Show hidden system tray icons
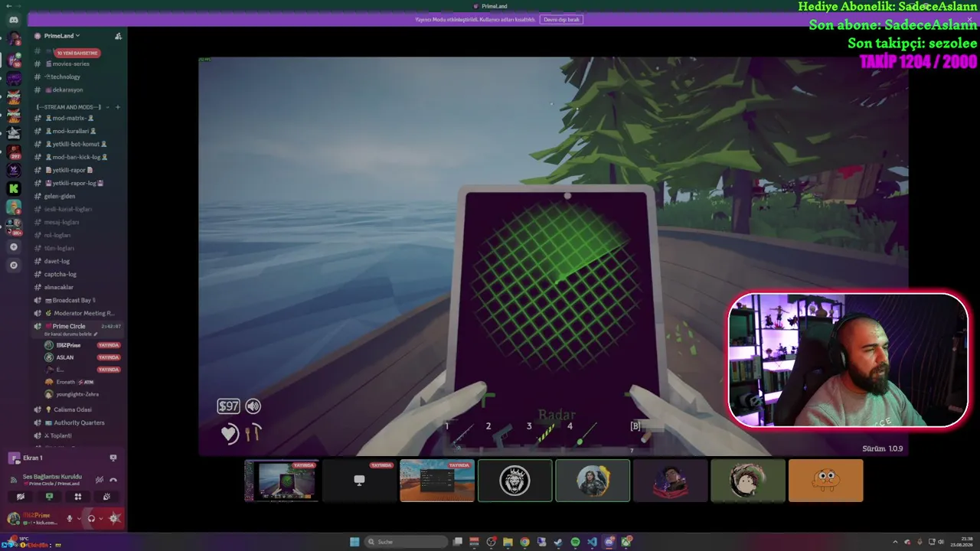Image resolution: width=980 pixels, height=551 pixels. coord(895,542)
